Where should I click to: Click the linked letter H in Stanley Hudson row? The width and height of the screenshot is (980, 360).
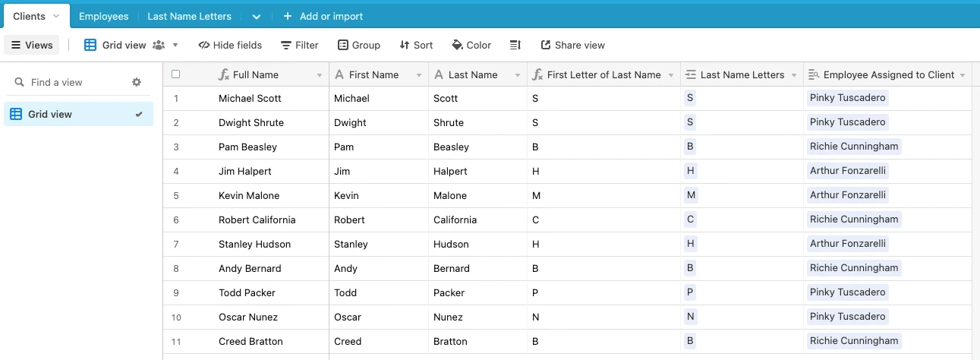(691, 244)
